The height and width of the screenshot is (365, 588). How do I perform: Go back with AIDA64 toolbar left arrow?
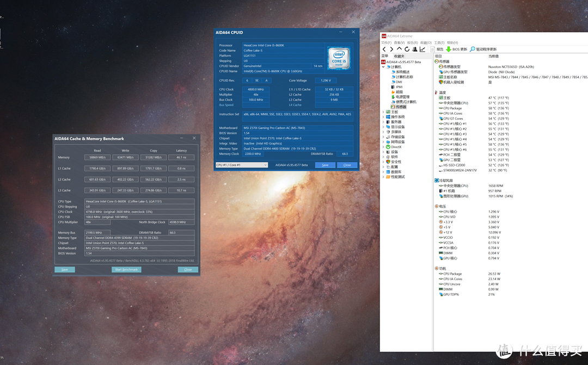click(x=384, y=49)
